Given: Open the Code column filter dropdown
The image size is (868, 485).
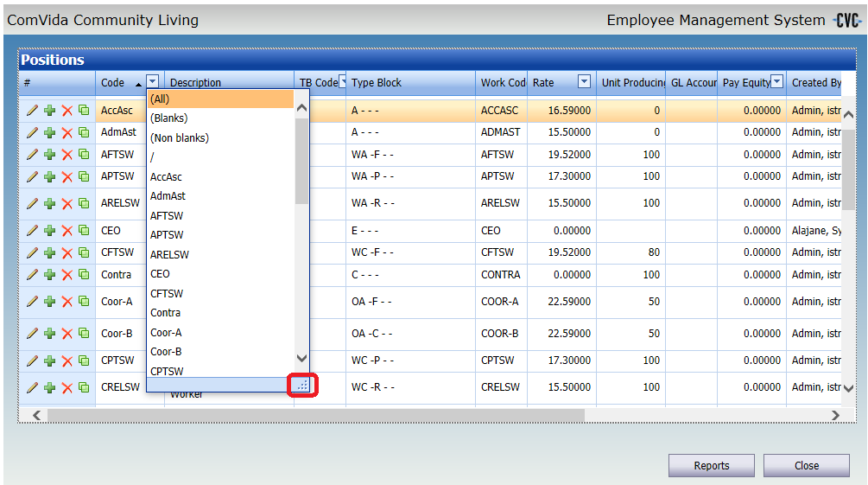Looking at the screenshot, I should (153, 82).
